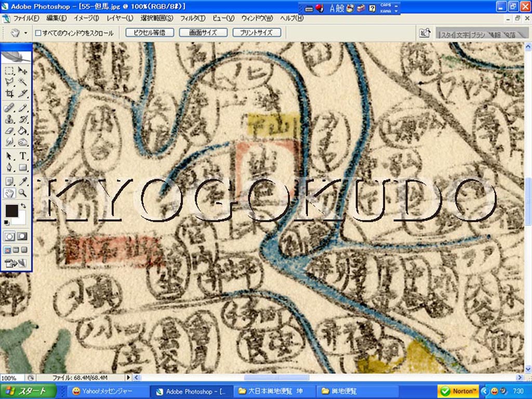Jump to ImageReady from the toolbox

(x=16, y=263)
